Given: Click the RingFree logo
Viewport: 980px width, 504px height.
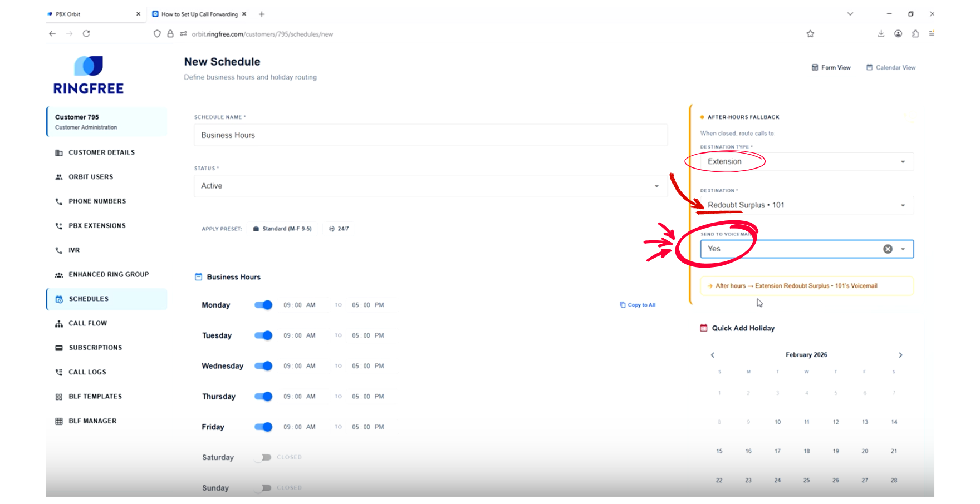Looking at the screenshot, I should [89, 75].
